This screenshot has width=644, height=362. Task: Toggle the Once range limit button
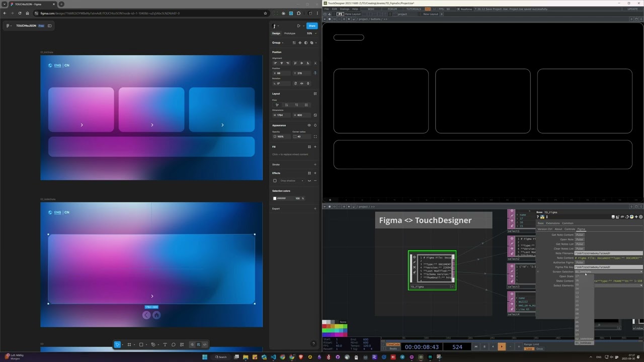point(539,349)
